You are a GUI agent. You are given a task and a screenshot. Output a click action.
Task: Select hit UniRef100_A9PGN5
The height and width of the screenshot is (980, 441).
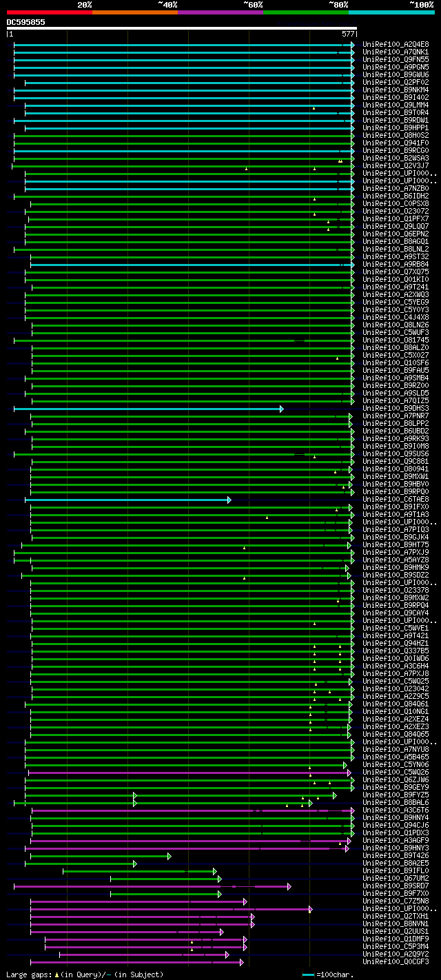[x=396, y=67]
